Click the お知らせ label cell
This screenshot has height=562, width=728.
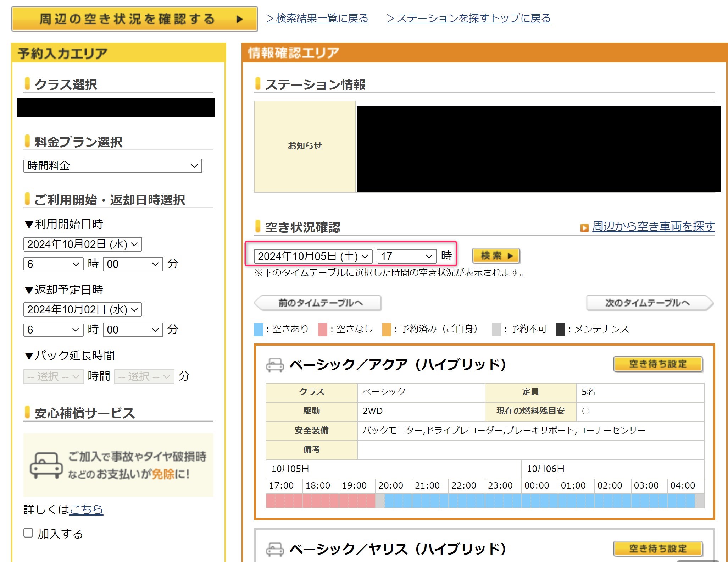click(305, 147)
